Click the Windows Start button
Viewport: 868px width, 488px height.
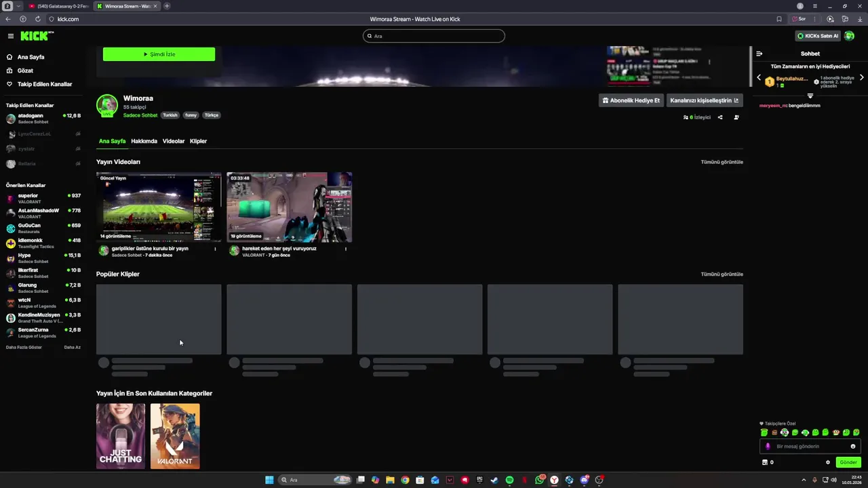click(x=269, y=480)
